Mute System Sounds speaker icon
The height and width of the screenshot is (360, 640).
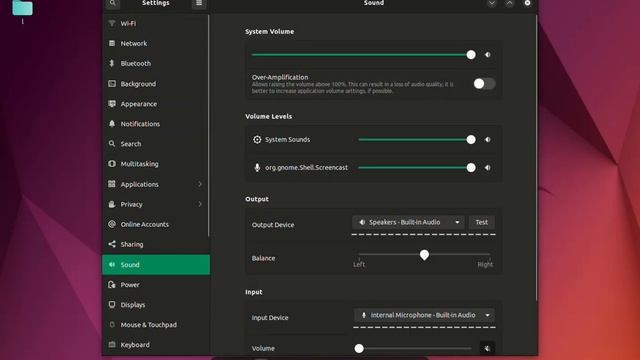tap(487, 140)
